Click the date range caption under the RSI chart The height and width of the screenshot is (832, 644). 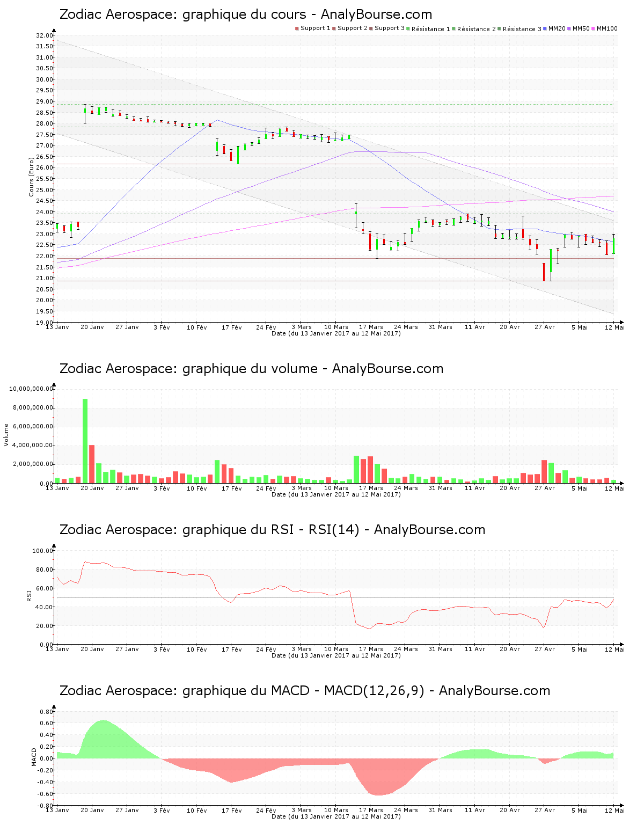pos(336,655)
